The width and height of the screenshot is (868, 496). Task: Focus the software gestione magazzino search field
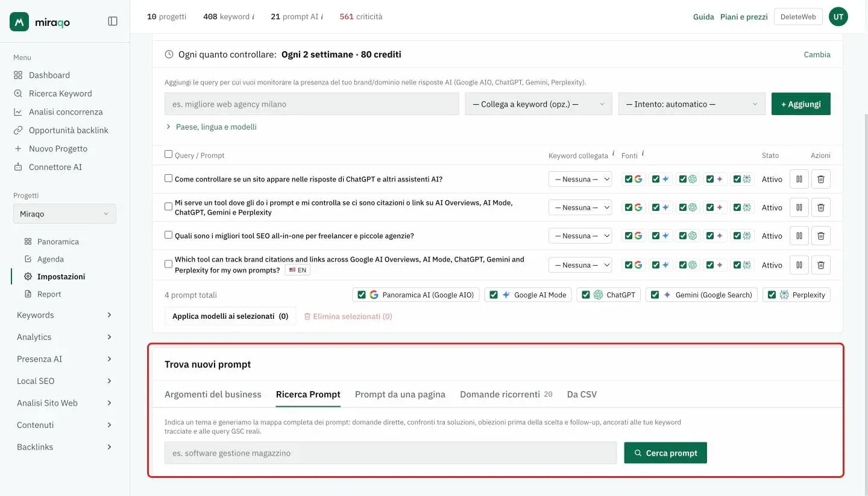(391, 453)
